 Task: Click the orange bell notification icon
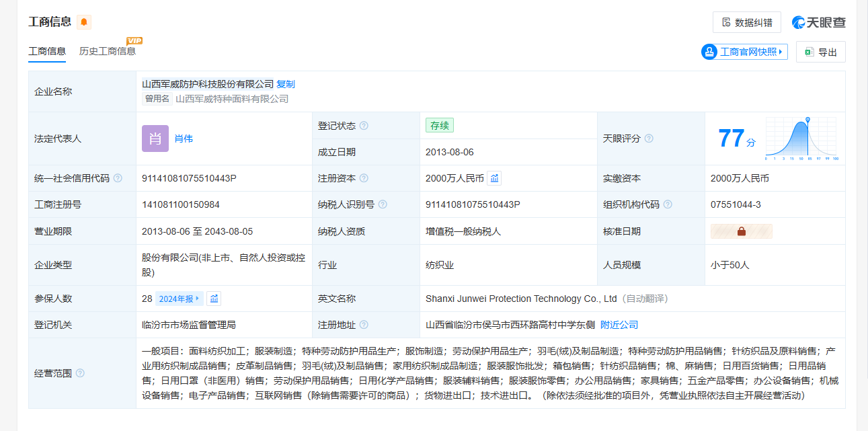click(x=84, y=22)
